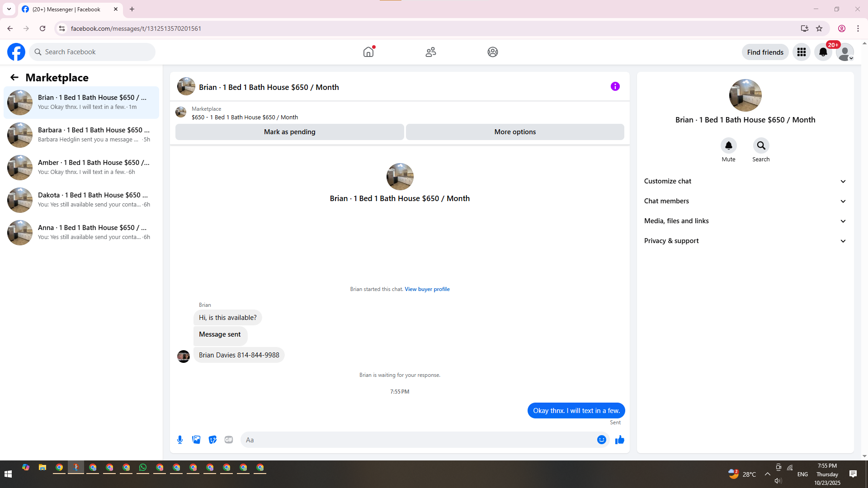Open the sticker picker icon
This screenshot has width=868, height=488.
click(x=212, y=440)
